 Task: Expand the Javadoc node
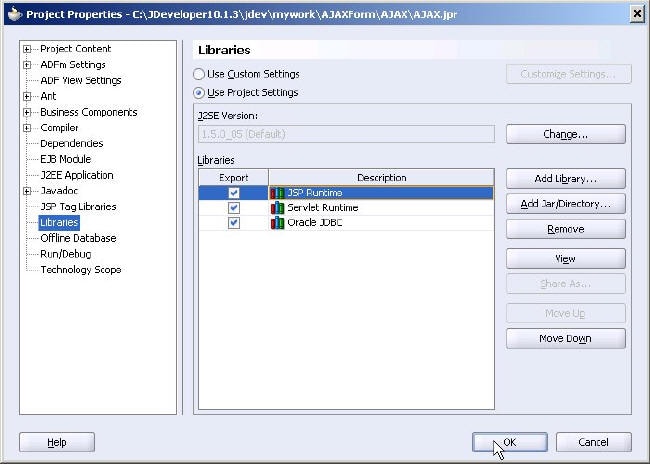(x=27, y=191)
